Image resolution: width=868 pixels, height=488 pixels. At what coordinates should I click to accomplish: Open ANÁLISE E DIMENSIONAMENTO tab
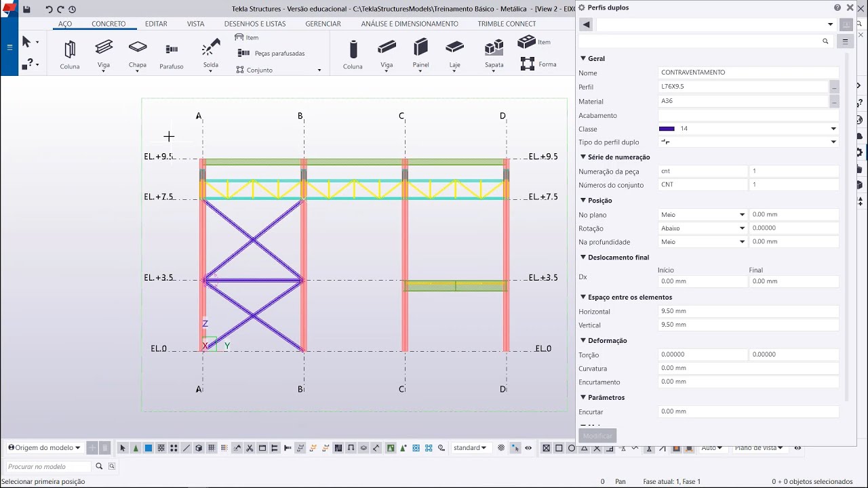pyautogui.click(x=410, y=24)
